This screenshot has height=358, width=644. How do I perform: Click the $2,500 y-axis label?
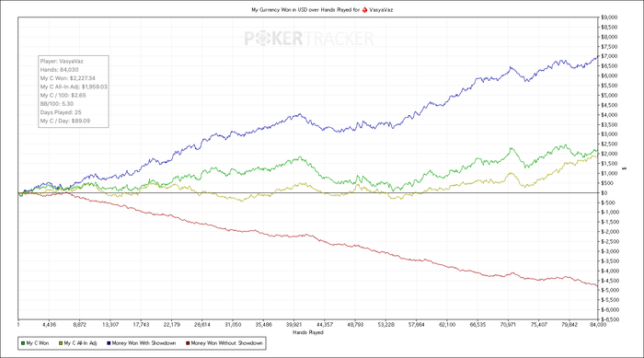[609, 144]
